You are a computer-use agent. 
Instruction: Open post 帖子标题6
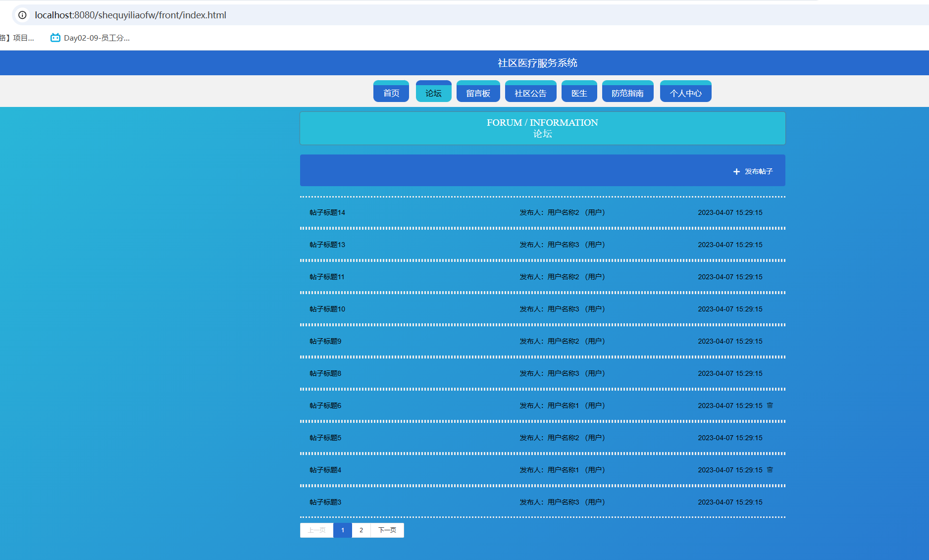pyautogui.click(x=325, y=406)
